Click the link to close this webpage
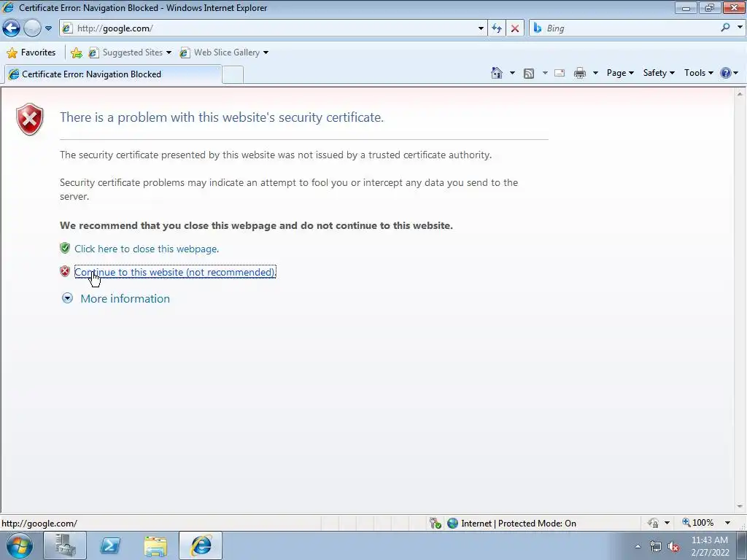747x560 pixels. [147, 249]
